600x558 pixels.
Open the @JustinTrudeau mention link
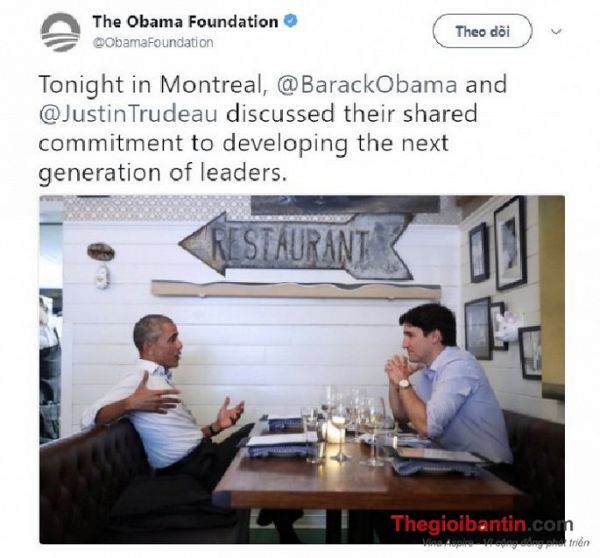[x=128, y=114]
